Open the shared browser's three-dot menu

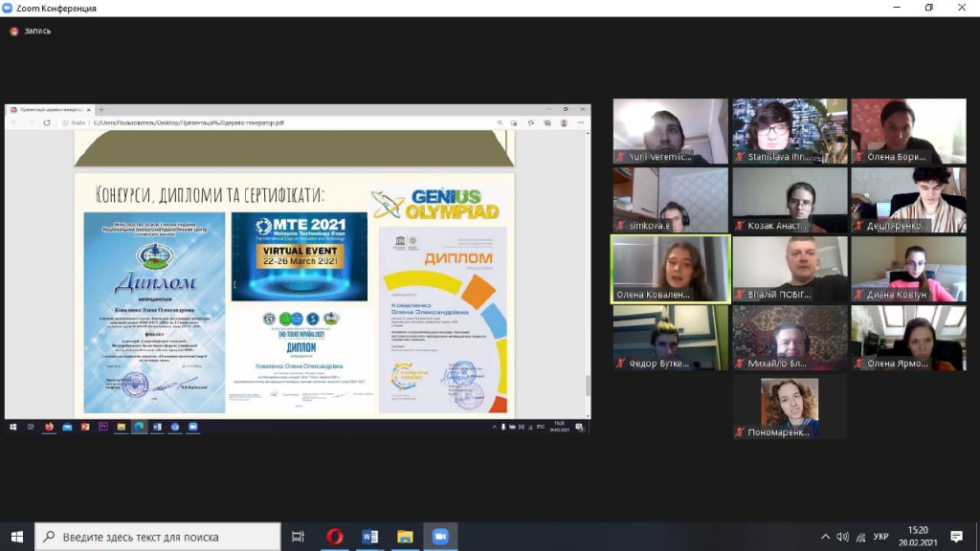tap(581, 123)
